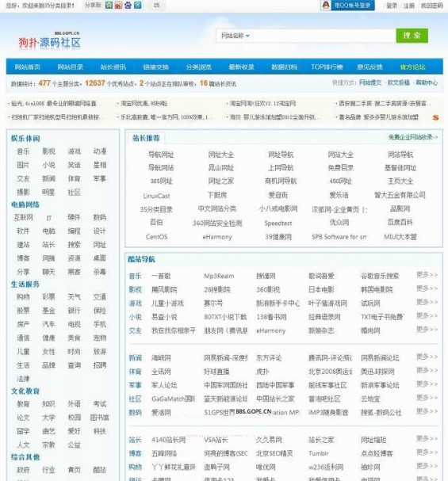This screenshot has height=481, width=448.
Task: Show 更多>> in the 游戏 row
Action: pyautogui.click(x=427, y=302)
